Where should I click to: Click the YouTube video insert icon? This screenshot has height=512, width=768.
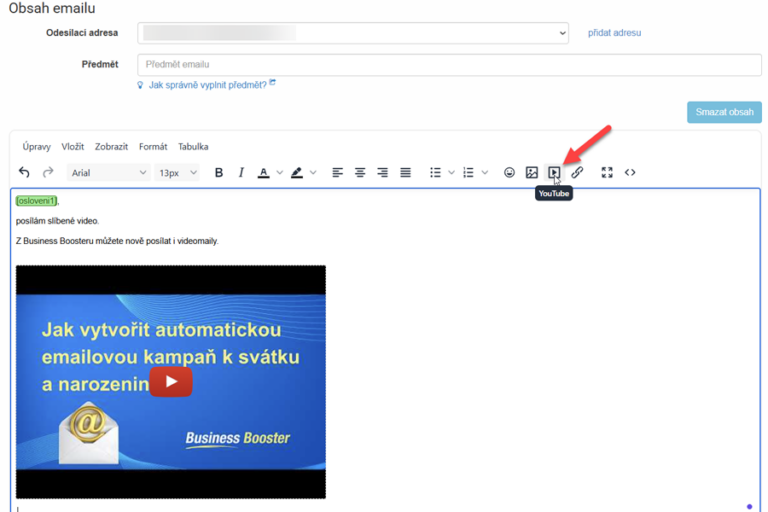(x=554, y=173)
